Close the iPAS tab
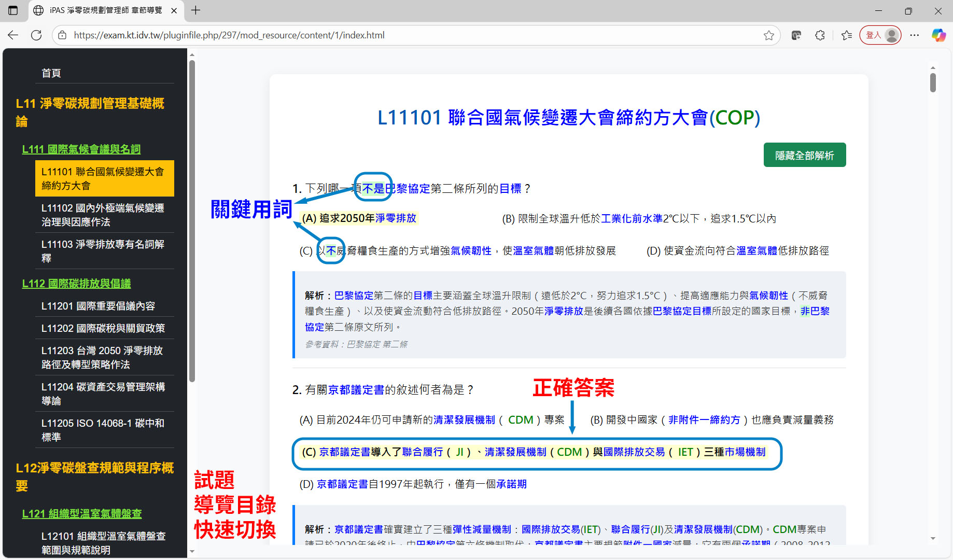953x560 pixels. coord(174,10)
